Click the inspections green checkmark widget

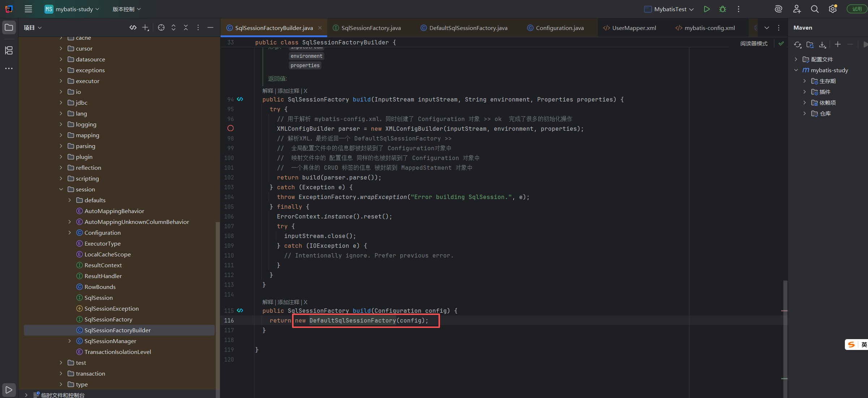tap(781, 43)
